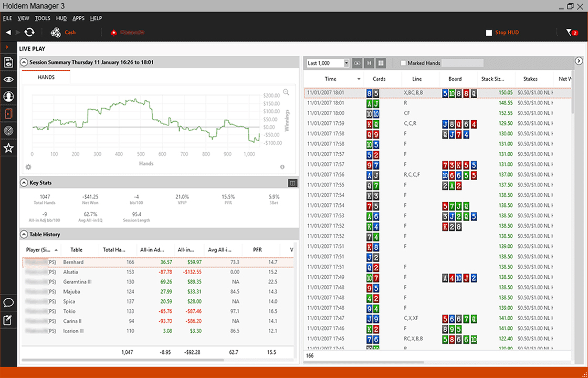
Task: Open the TOOLS menu
Action: coord(43,18)
